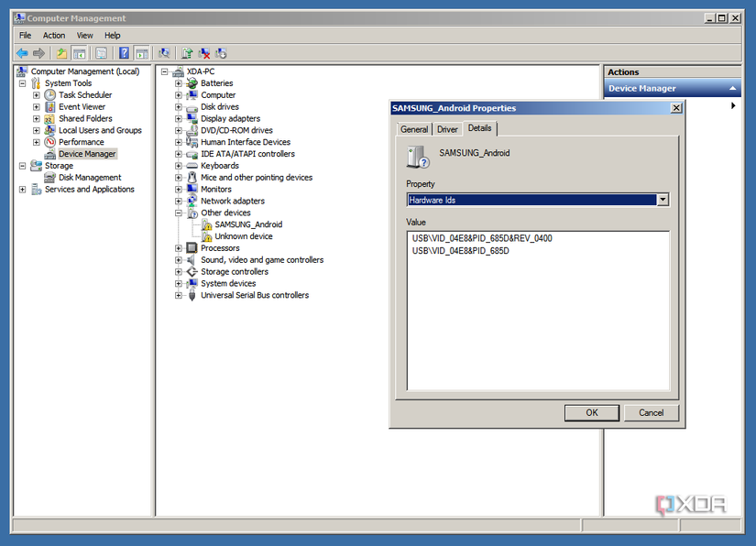Image resolution: width=756 pixels, height=546 pixels.
Task: Open Help via blue question mark icon
Action: point(124,53)
